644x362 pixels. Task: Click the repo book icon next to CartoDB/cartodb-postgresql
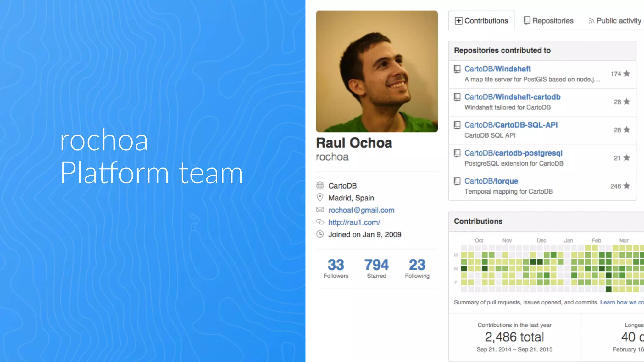click(457, 153)
